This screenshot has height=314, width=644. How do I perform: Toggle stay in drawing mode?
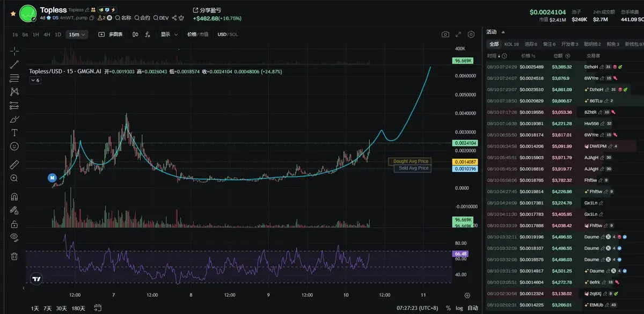pos(14,210)
